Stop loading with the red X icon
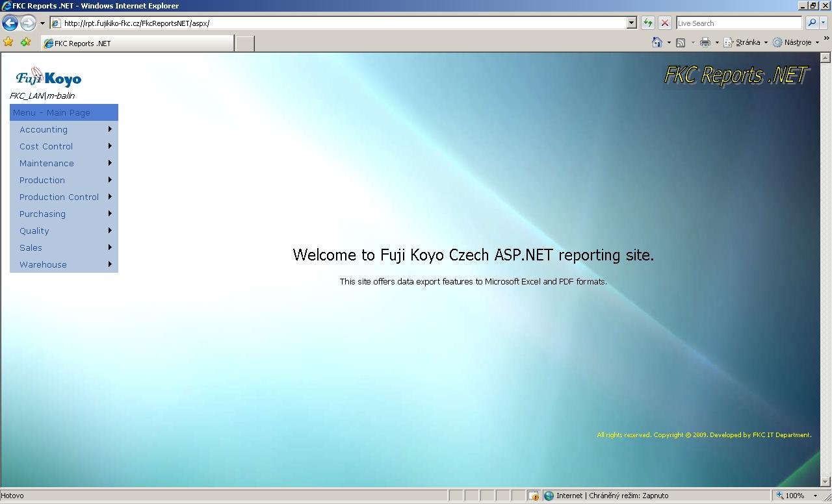Screen dimensions: 832x504 664,23
